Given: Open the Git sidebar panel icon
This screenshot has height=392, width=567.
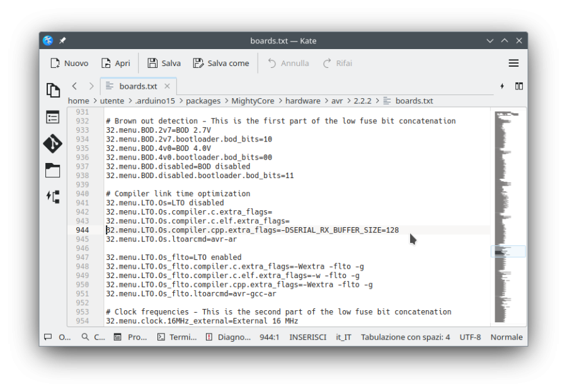Looking at the screenshot, I should (x=53, y=143).
